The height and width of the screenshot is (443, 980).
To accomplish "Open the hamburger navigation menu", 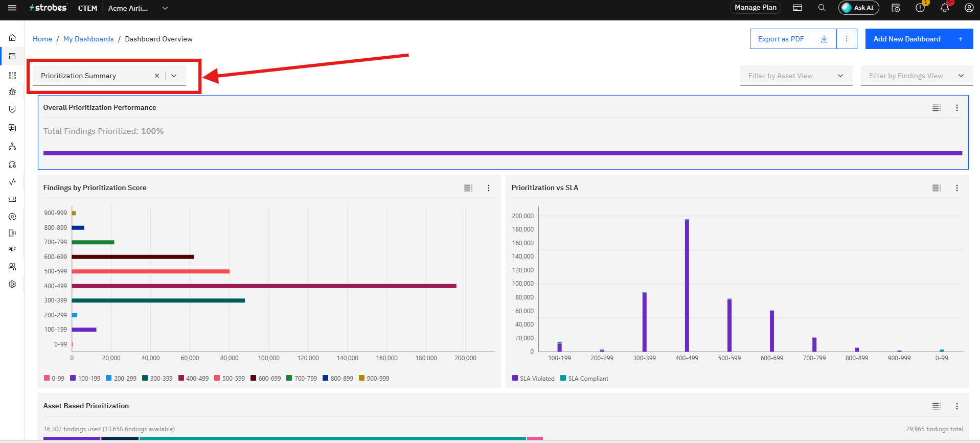I will tap(12, 8).
